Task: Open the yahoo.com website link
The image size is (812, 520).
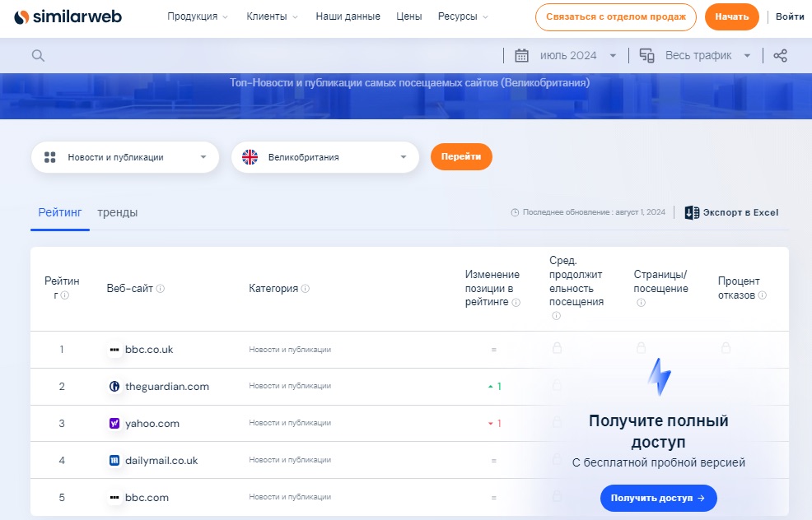Action: click(152, 423)
